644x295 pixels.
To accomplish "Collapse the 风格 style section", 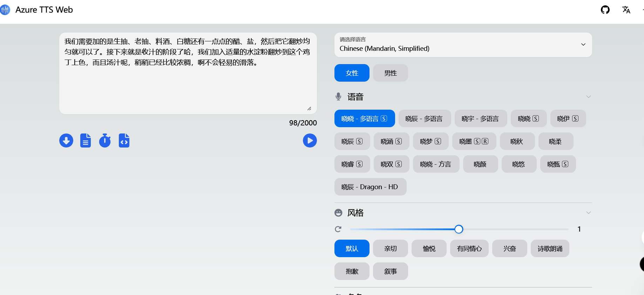I will point(588,213).
